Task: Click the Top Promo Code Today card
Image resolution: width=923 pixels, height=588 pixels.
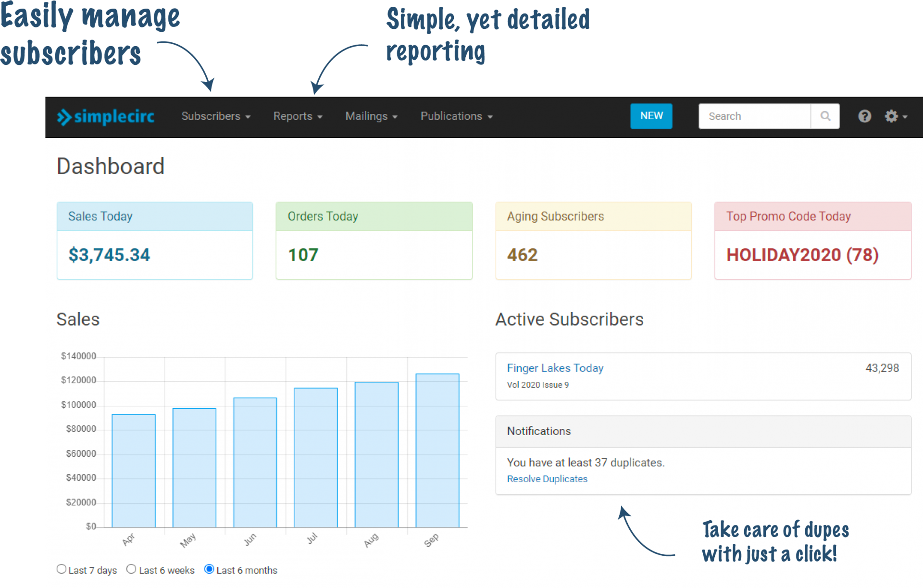Action: coord(812,241)
